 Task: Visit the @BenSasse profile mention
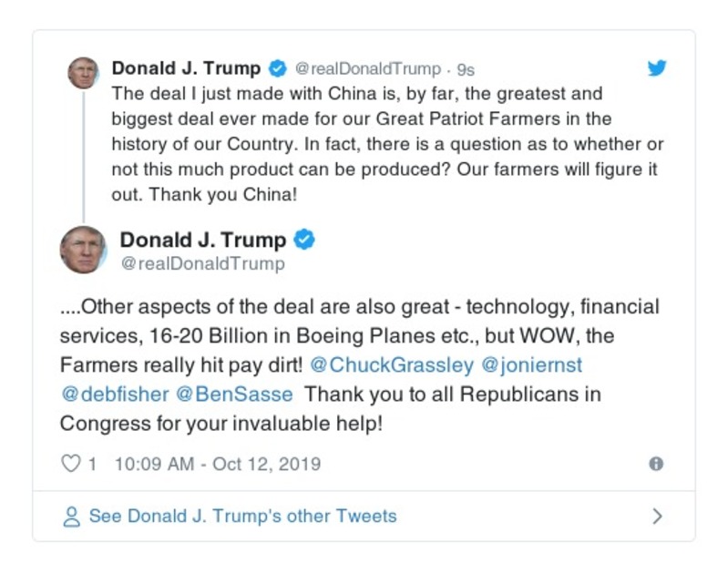pos(234,395)
